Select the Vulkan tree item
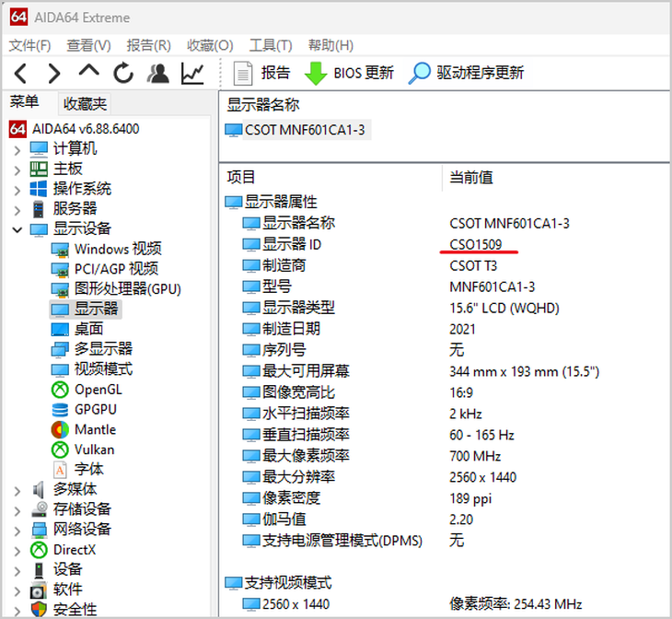672x619 pixels. (94, 450)
